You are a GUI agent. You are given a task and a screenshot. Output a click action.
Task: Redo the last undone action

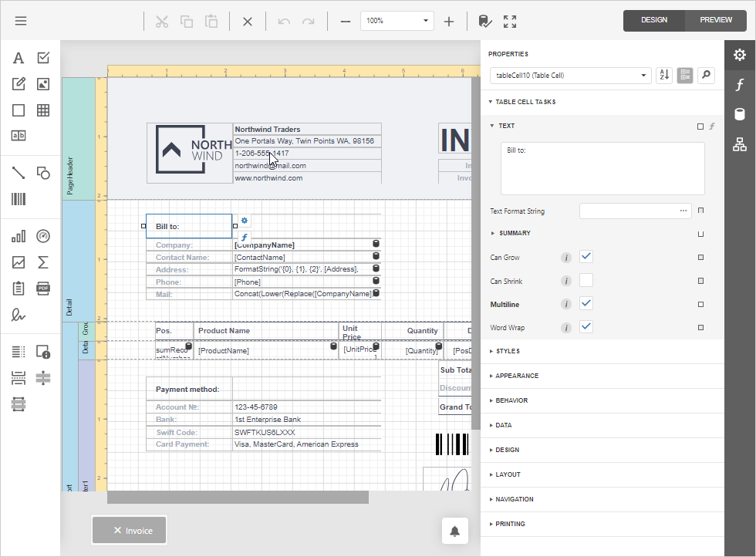click(308, 22)
